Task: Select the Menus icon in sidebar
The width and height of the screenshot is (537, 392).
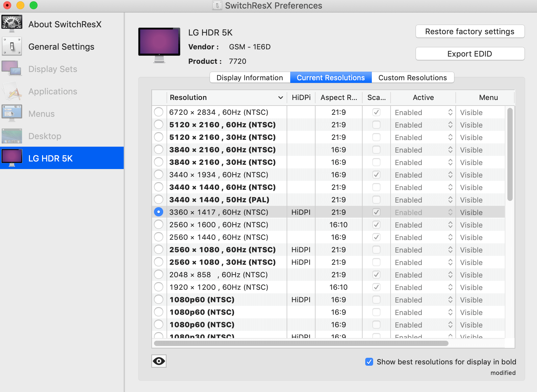Action: point(12,113)
